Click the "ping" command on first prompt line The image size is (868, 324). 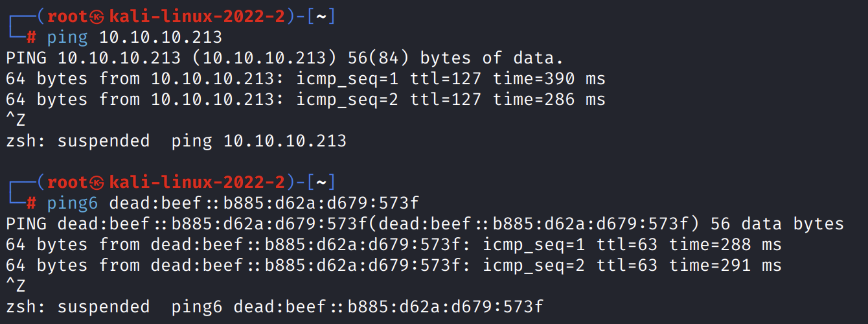(67, 37)
